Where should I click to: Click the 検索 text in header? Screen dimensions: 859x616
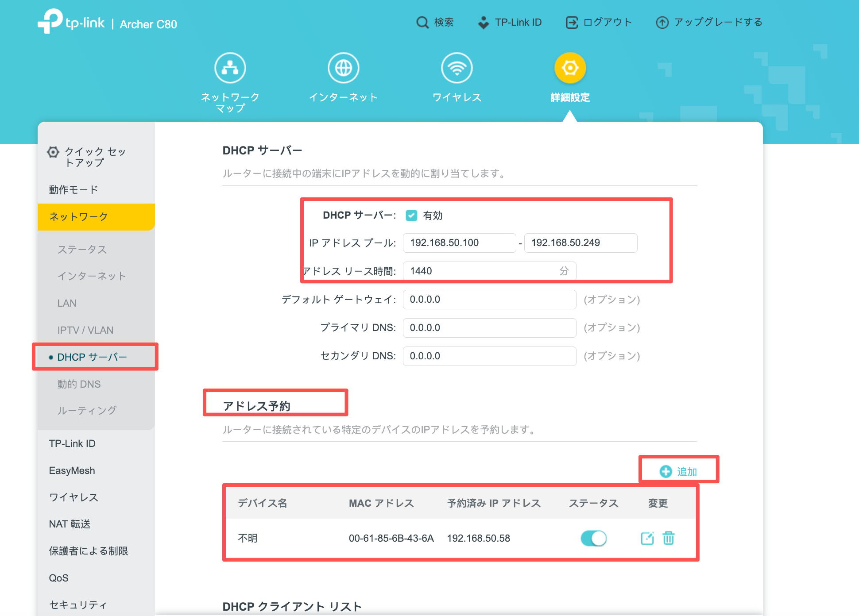click(x=444, y=23)
